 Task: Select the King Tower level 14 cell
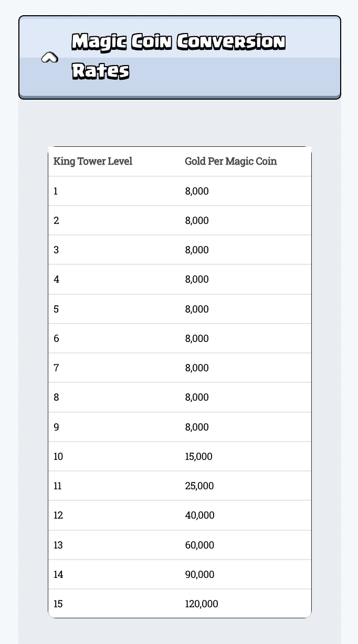point(58,574)
